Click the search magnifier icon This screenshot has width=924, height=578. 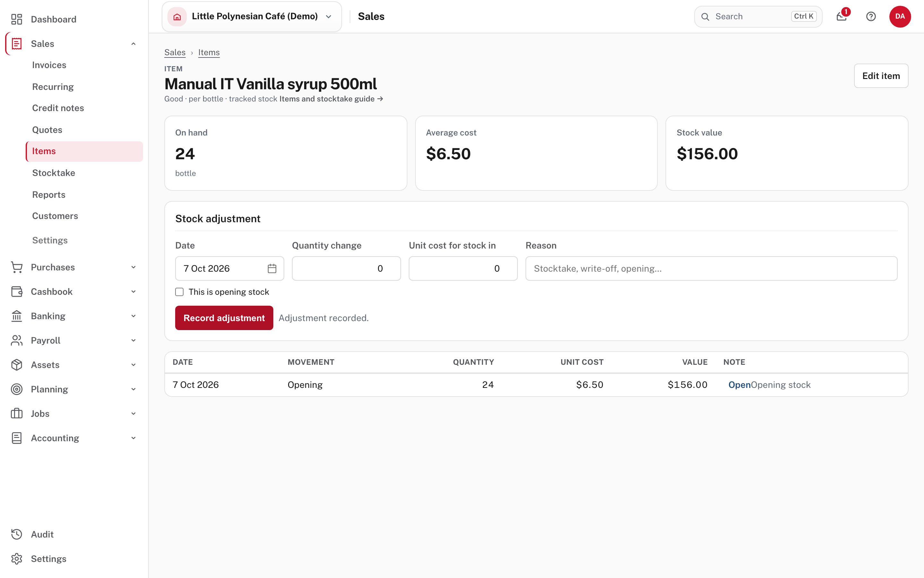point(705,17)
